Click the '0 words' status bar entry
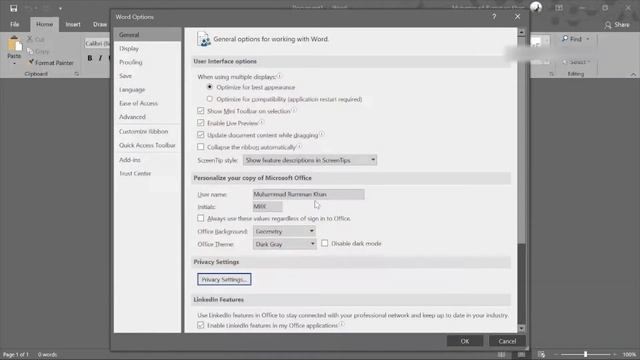640x360 pixels. tap(47, 355)
